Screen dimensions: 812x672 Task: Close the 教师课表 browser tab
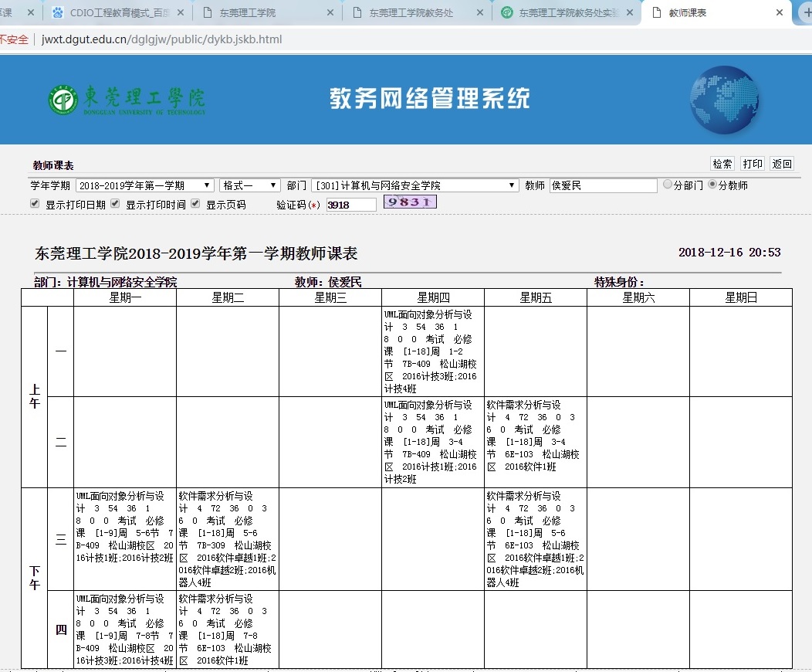coord(780,12)
